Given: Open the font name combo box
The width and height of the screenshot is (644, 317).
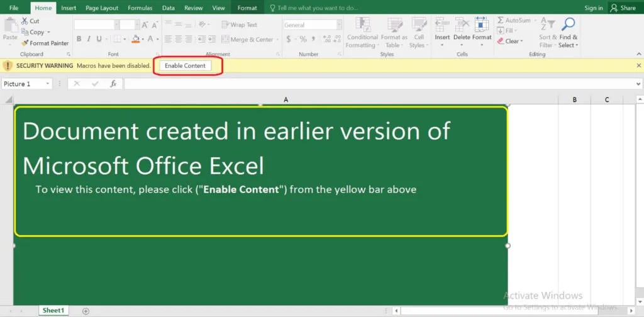Looking at the screenshot, I should 96,25.
